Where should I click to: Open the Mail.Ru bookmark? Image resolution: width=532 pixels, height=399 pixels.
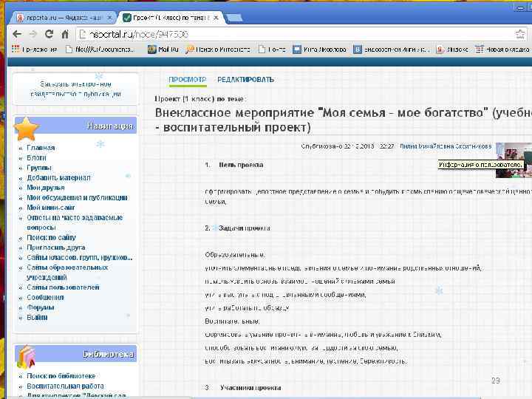click(163, 50)
